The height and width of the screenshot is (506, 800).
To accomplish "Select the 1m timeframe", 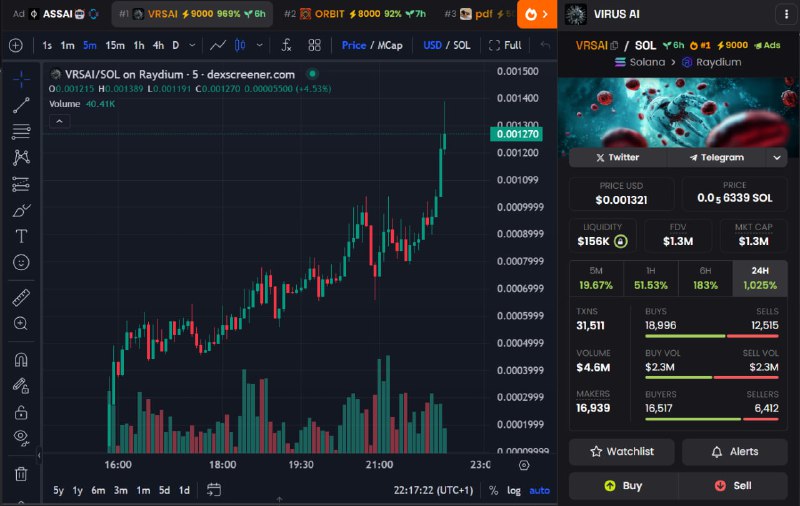I will [x=67, y=45].
